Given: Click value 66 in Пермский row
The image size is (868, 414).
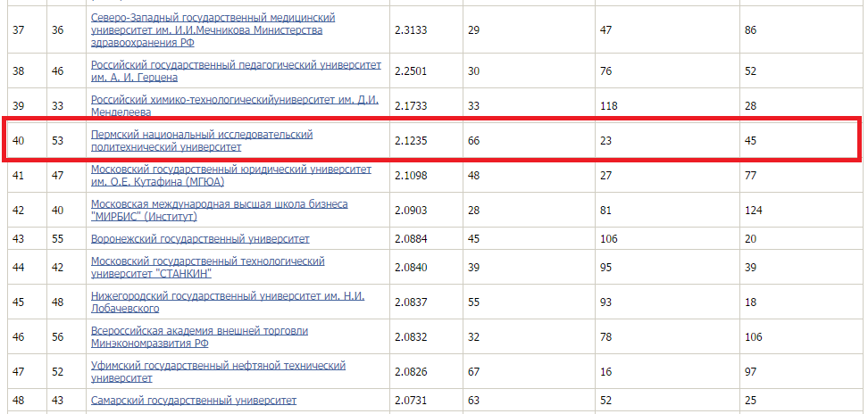Looking at the screenshot, I should (x=473, y=141).
